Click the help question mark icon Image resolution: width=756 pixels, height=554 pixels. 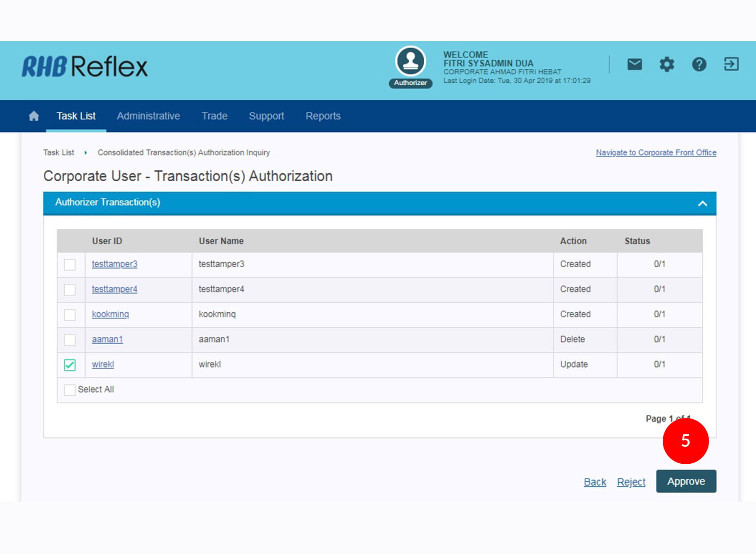699,64
